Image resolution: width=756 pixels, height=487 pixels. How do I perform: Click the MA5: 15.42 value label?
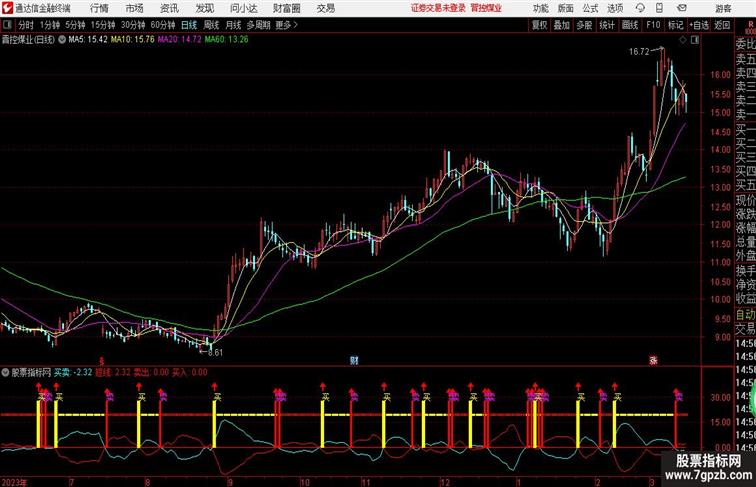point(88,40)
